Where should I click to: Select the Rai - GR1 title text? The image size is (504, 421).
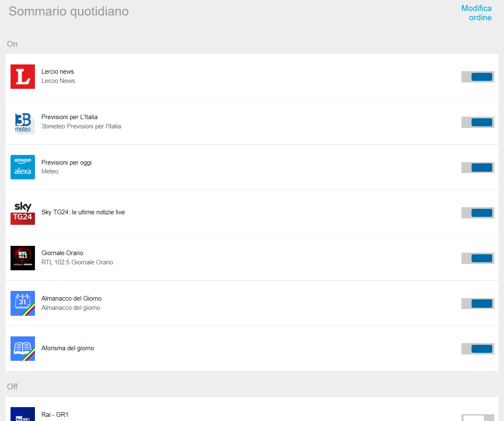point(55,415)
